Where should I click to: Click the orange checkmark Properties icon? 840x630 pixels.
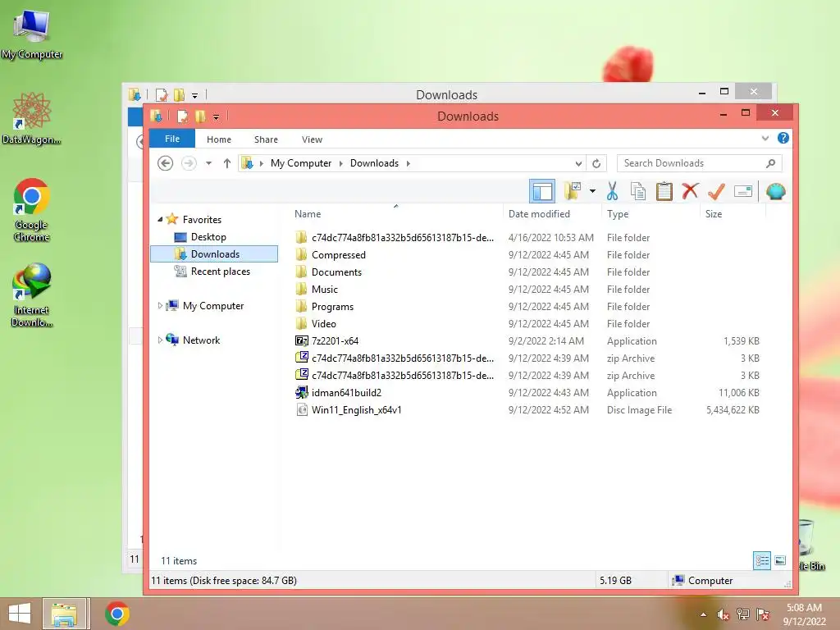click(716, 190)
